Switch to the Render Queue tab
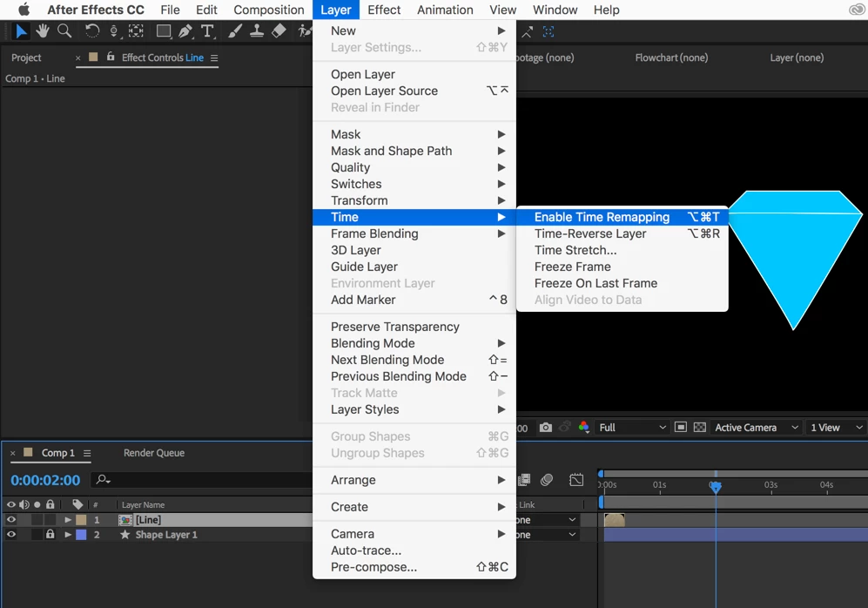 pos(154,453)
